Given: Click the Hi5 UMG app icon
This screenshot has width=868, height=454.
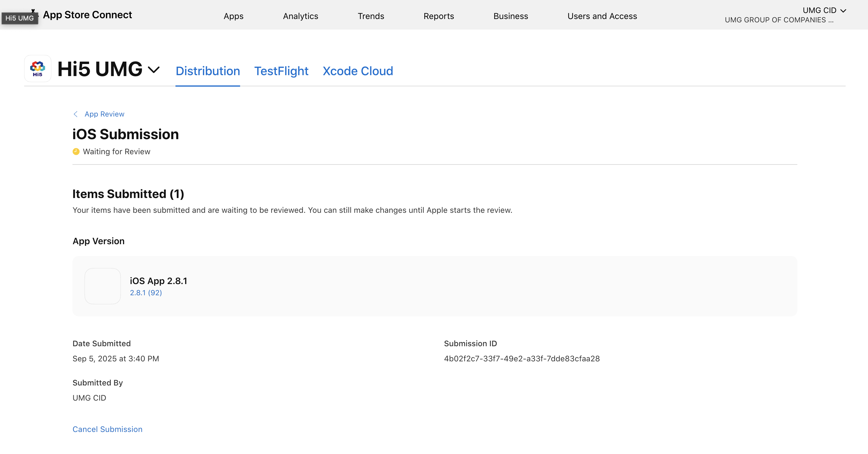Looking at the screenshot, I should pos(37,68).
